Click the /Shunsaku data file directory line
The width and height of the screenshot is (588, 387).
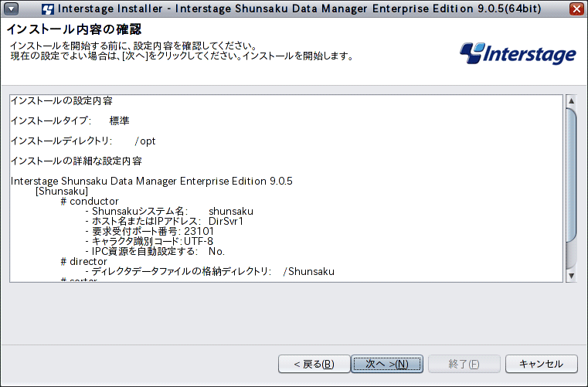tap(209, 271)
